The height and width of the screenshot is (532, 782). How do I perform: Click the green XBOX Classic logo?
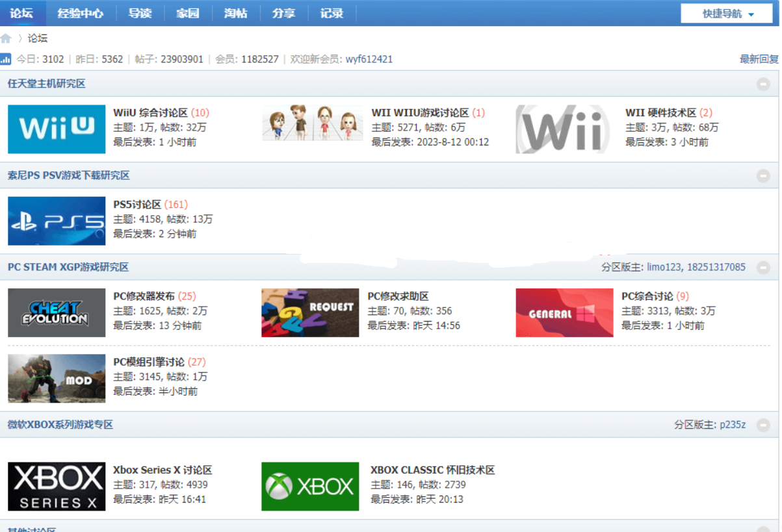(x=310, y=487)
